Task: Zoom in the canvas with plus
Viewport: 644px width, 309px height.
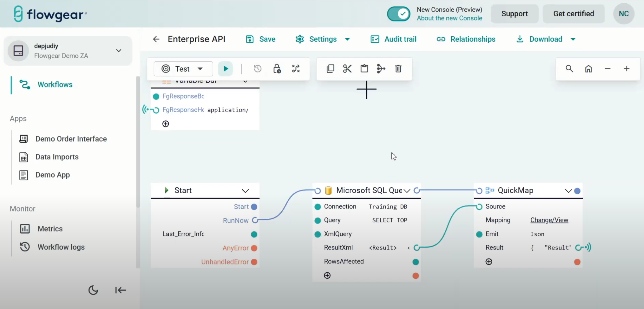Action: (627, 69)
